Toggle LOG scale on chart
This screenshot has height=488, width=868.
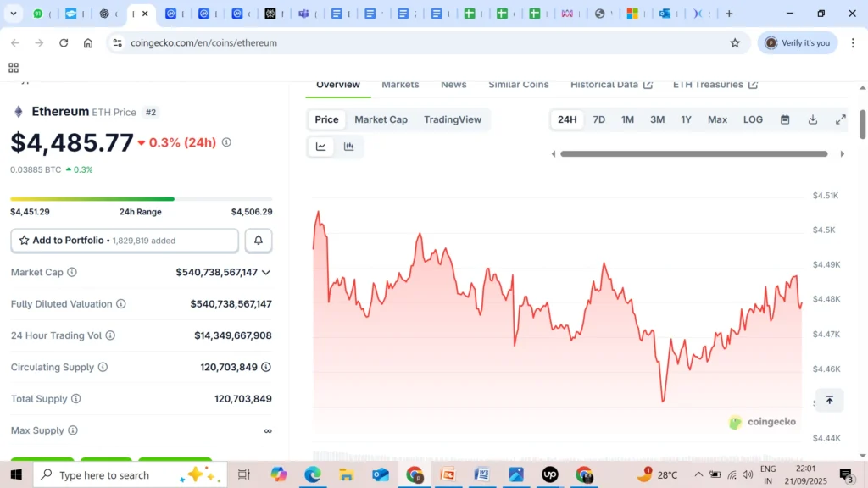pos(753,119)
